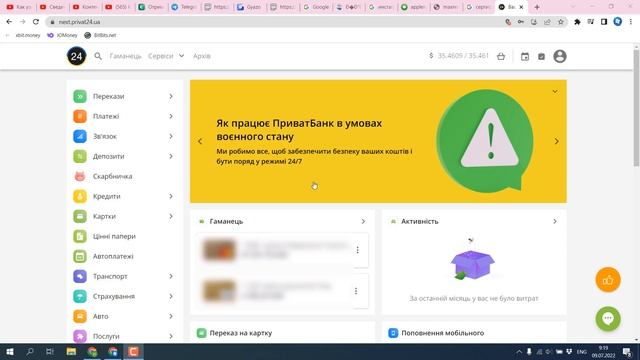Switch to the Google browser tab
The image size is (640, 360).
[316, 7]
